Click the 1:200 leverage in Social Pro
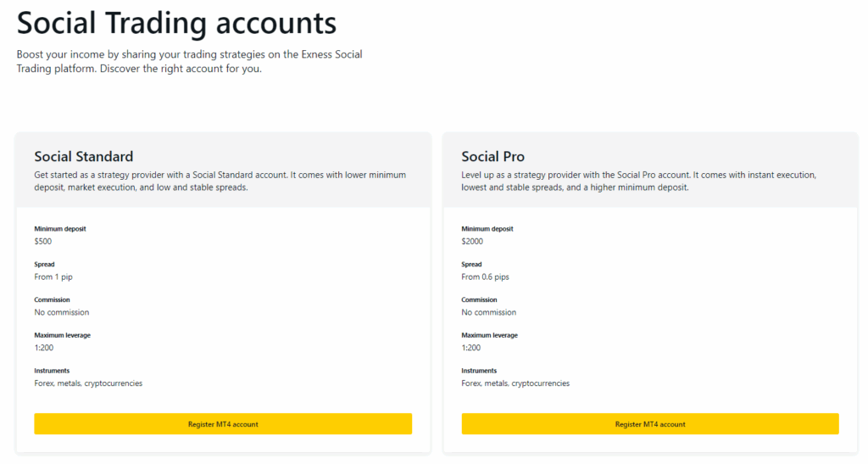The width and height of the screenshot is (868, 464). [470, 348]
